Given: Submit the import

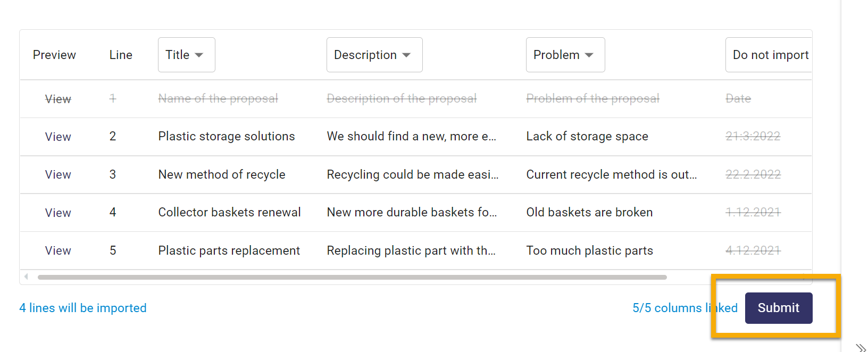Looking at the screenshot, I should click(x=779, y=308).
